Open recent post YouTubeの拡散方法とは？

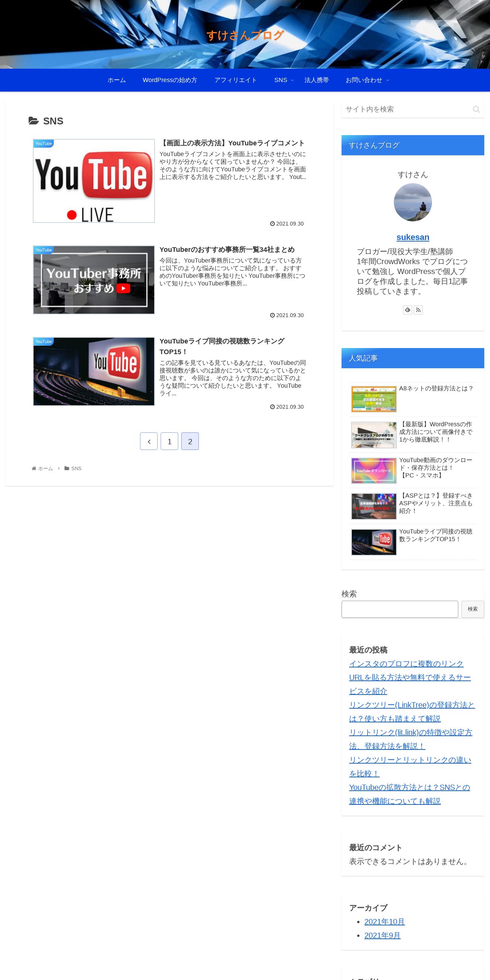(409, 794)
